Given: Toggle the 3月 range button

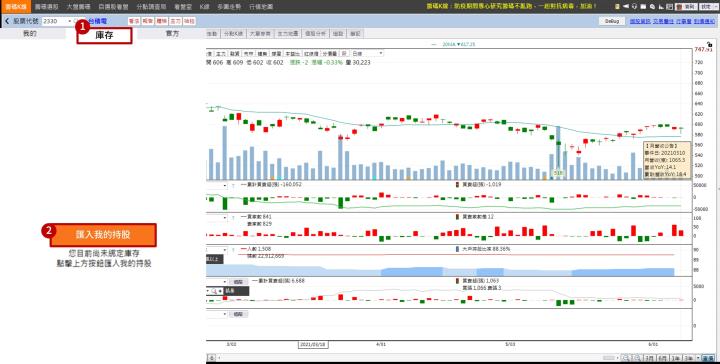Looking at the screenshot, I should (649, 358).
